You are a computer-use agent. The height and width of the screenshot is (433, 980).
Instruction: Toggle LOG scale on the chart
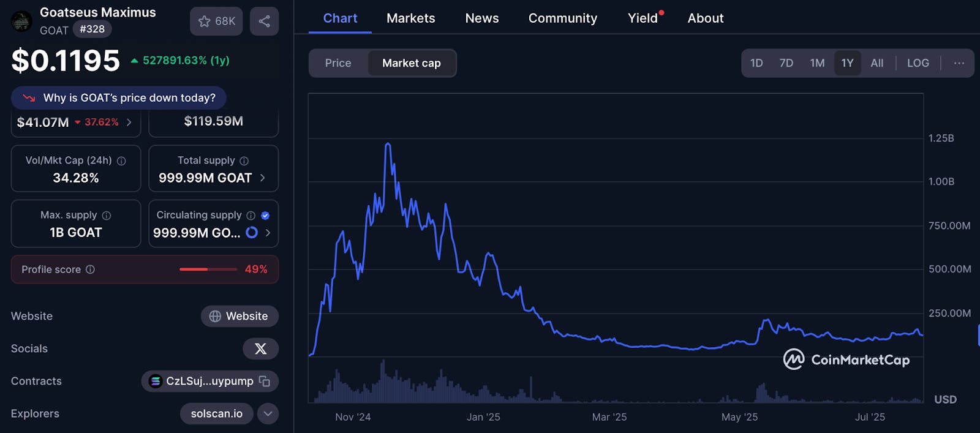[918, 63]
